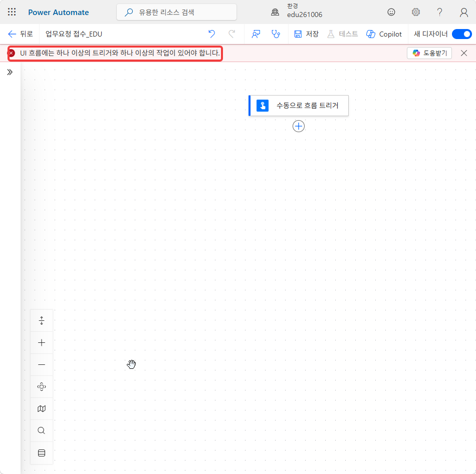The image size is (476, 474).
Task: Add a new step below trigger
Action: pyautogui.click(x=299, y=126)
